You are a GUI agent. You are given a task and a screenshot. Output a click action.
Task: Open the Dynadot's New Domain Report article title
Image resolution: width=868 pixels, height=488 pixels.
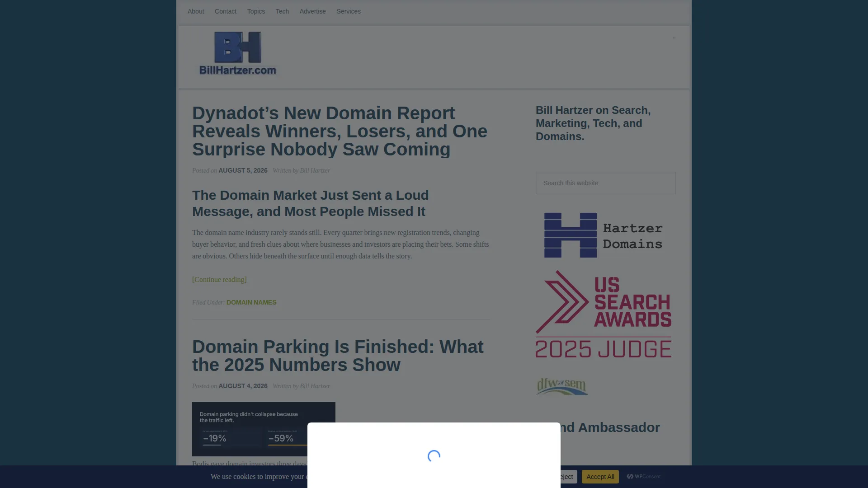point(340,131)
